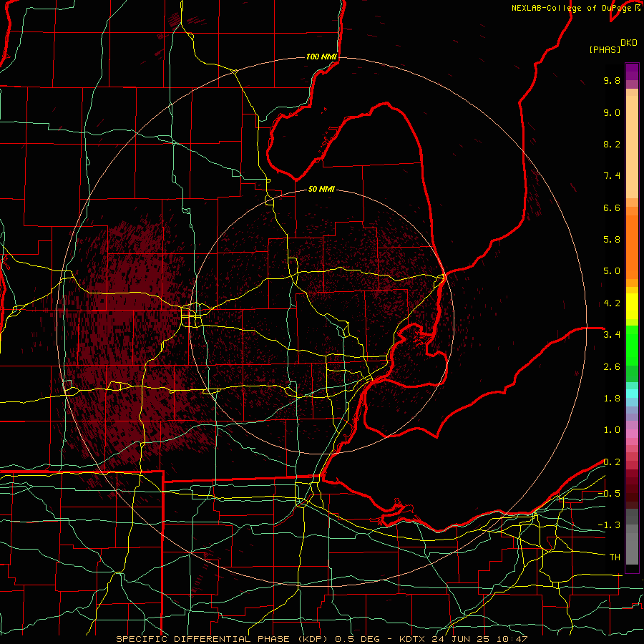Click the TH threshold label on scale

[615, 557]
